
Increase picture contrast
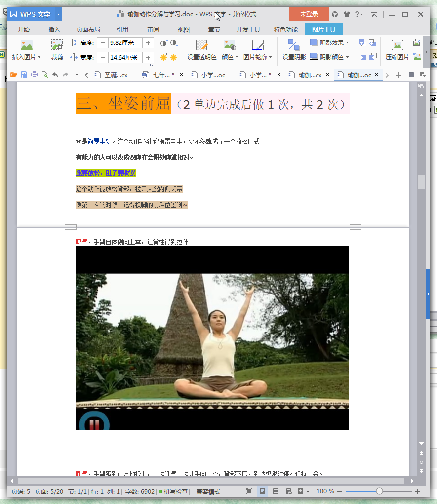tap(164, 43)
